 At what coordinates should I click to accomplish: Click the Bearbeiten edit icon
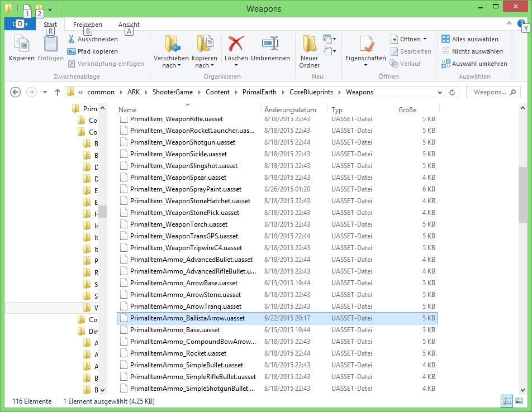(x=394, y=51)
